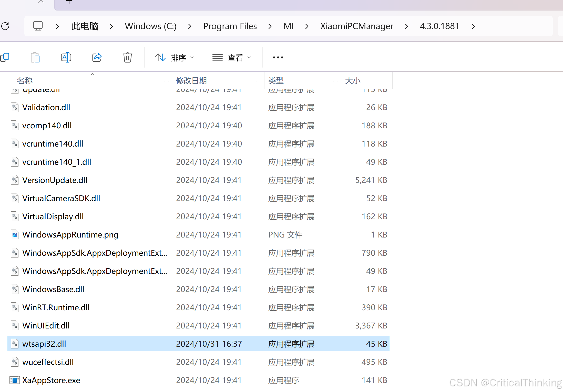Go to Windows (C:) in the breadcrumb
Screen dimensions: 563x392
point(150,26)
